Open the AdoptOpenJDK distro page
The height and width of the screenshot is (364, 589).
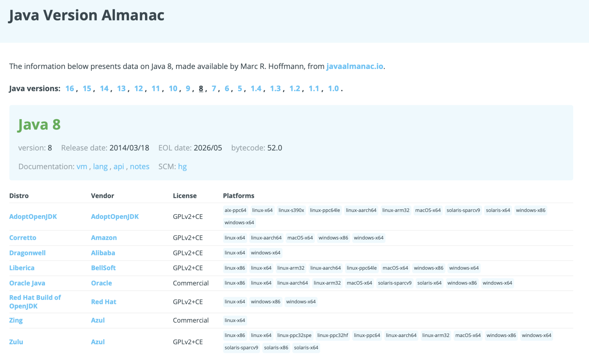click(33, 217)
